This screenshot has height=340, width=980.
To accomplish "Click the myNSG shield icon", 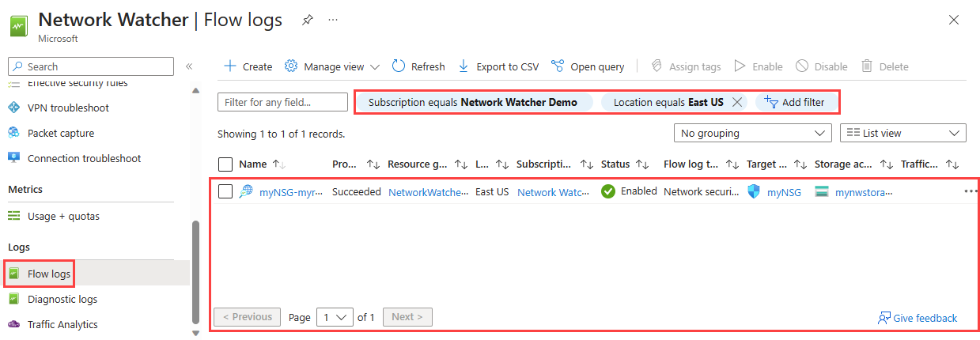I will (x=754, y=191).
